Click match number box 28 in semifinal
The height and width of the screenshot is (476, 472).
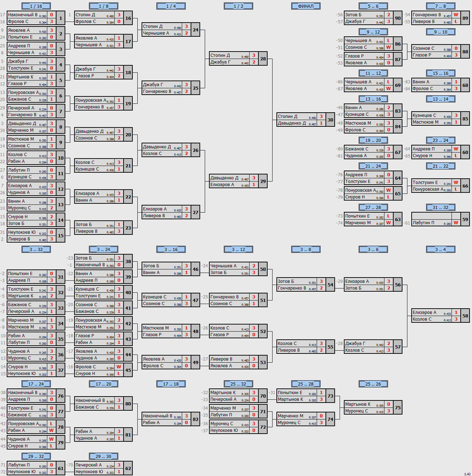(263, 59)
